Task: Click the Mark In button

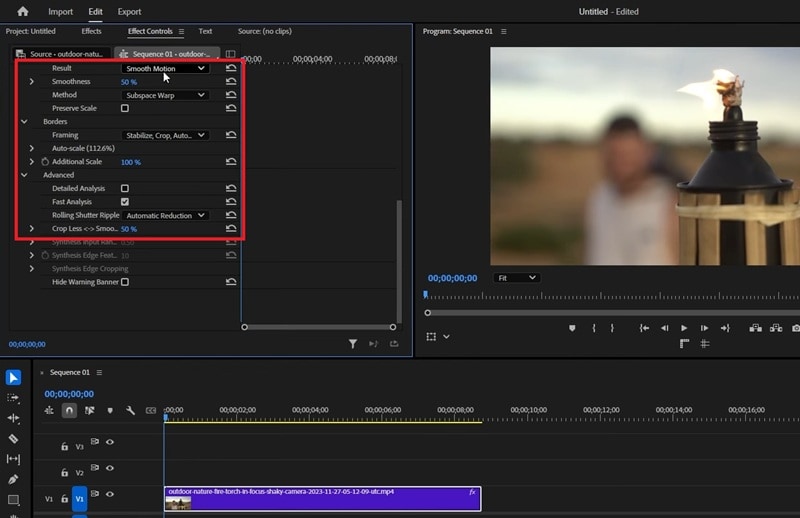Action: click(593, 328)
